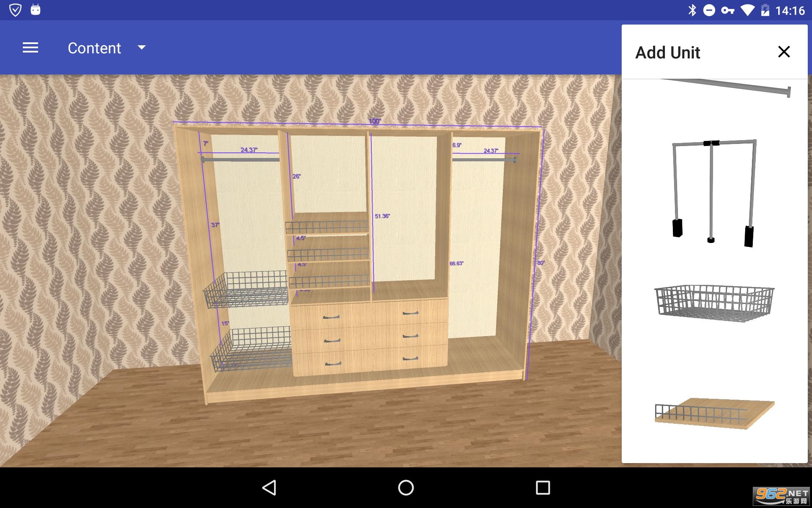Click the Content label tab
The height and width of the screenshot is (508, 812).
click(x=94, y=48)
